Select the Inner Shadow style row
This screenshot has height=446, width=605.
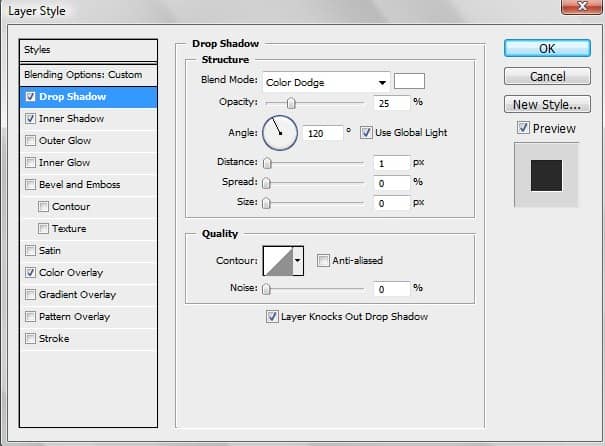[x=88, y=118]
